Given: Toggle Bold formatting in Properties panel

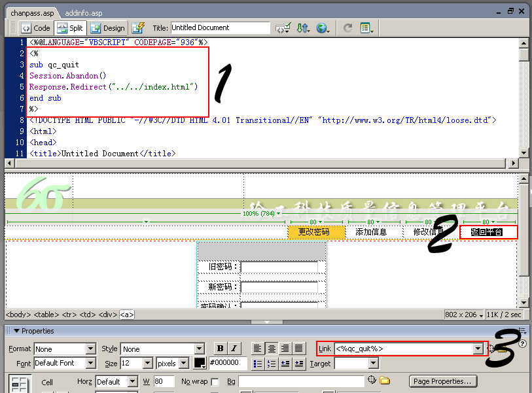Looking at the screenshot, I should tap(221, 349).
